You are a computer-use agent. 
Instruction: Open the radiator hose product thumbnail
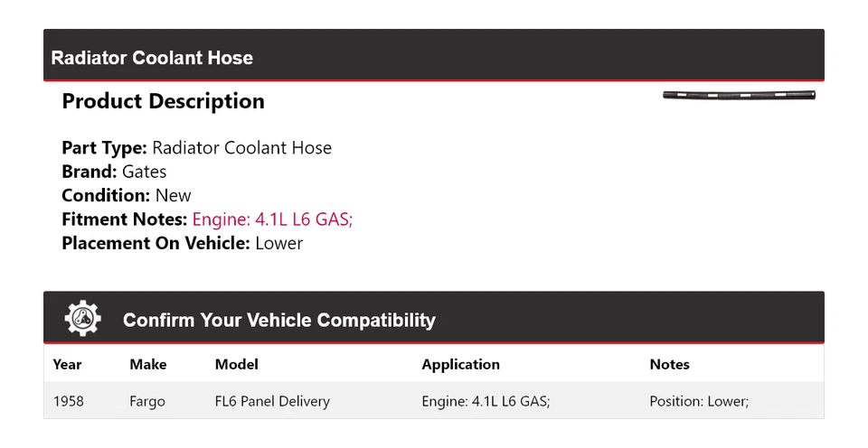739,95
